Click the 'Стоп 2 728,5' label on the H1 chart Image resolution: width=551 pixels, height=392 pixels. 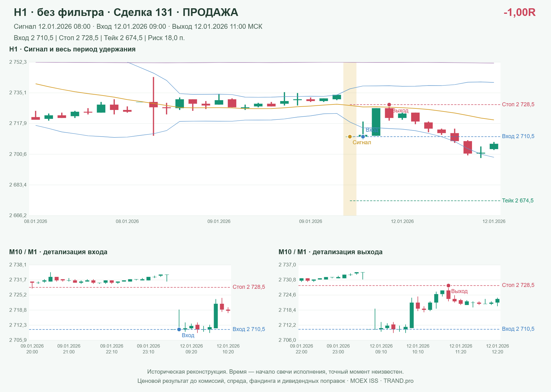tap(518, 104)
